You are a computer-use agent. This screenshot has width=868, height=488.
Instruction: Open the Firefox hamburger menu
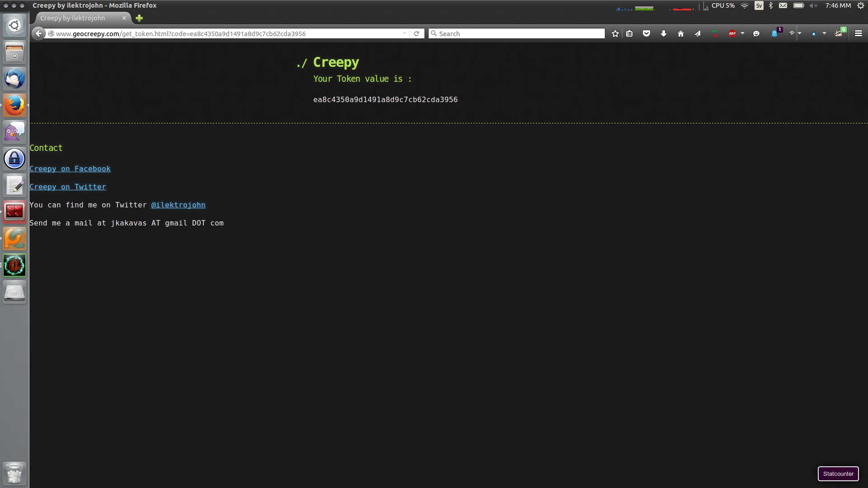(x=859, y=33)
